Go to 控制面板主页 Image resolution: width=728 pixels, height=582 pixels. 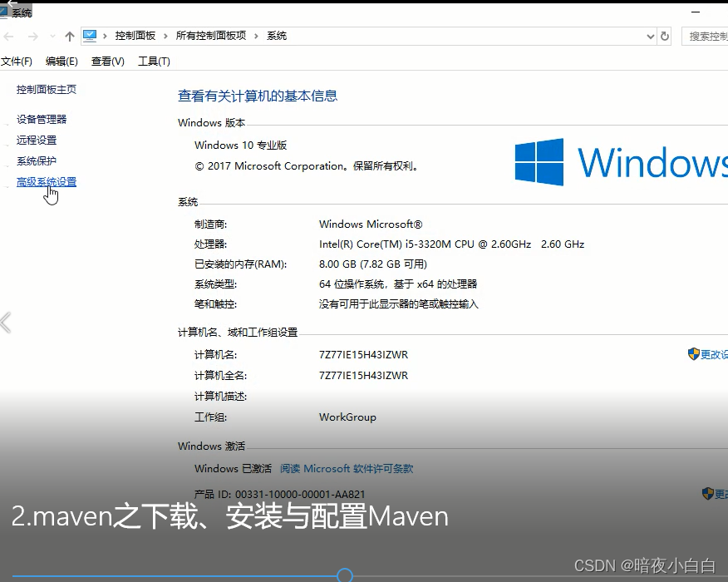point(47,90)
